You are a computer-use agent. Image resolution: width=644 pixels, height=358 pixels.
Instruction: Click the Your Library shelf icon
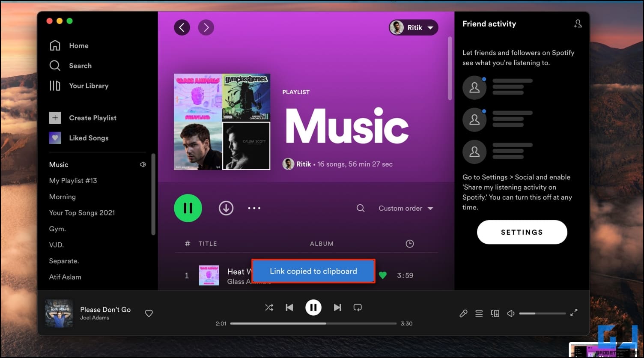tap(55, 86)
